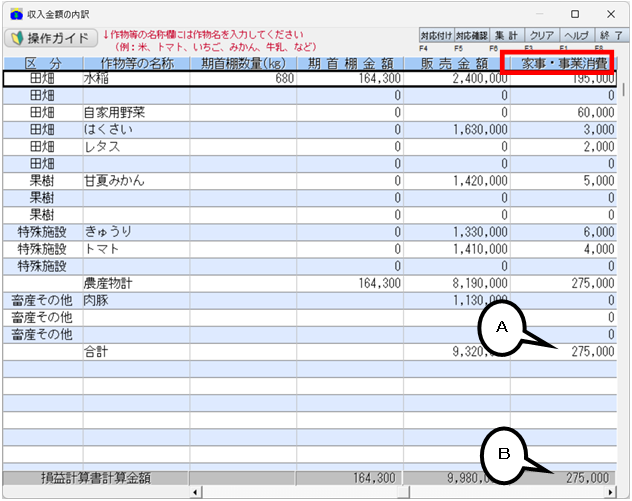The width and height of the screenshot is (632, 501).
Task: Click the 2,400,000 sales cell
Action: click(457, 78)
